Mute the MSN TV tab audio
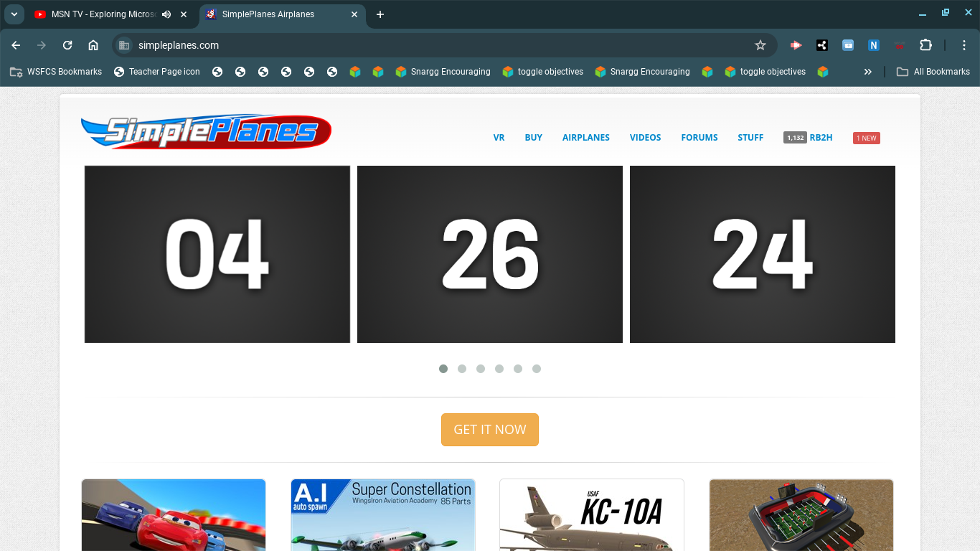This screenshot has width=980, height=551. 166,14
